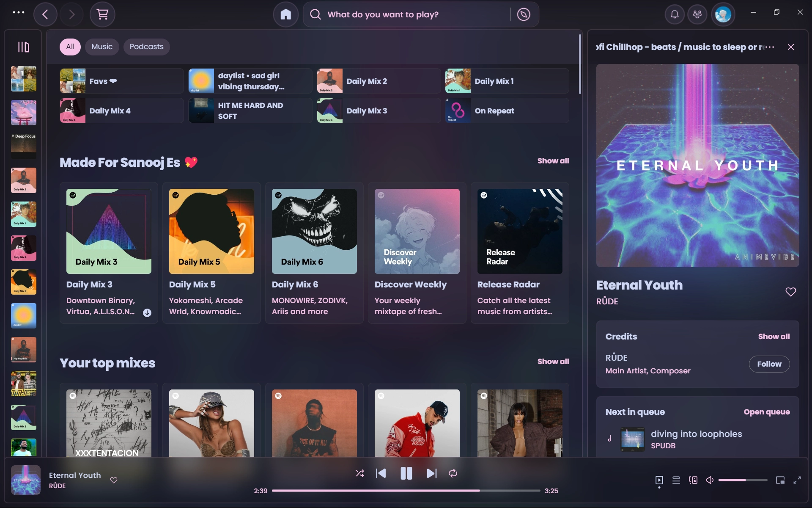Show all in Made For Sanooj Es

[x=553, y=161]
